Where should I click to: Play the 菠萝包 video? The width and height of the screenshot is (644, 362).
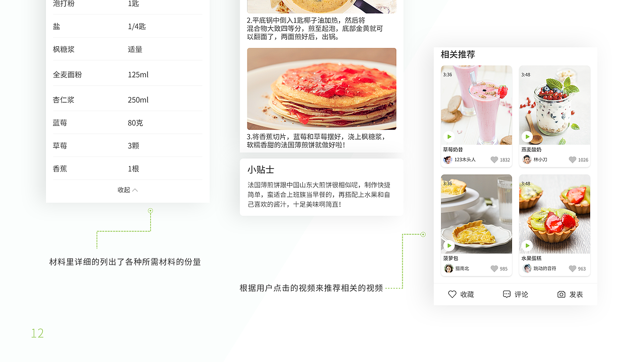[449, 245]
